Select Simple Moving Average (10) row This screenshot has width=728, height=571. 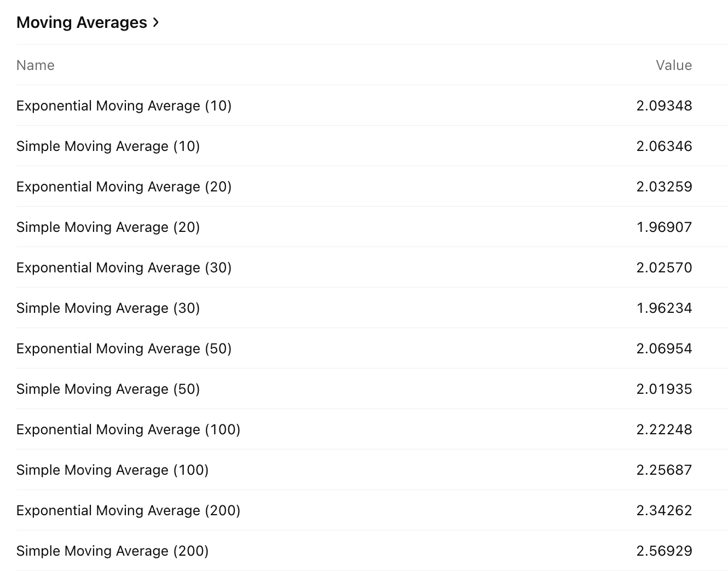(x=372, y=146)
